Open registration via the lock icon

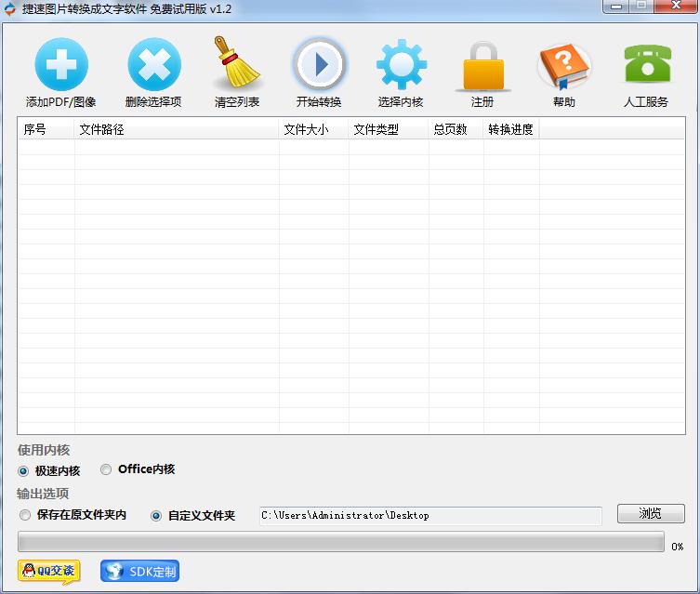point(483,66)
